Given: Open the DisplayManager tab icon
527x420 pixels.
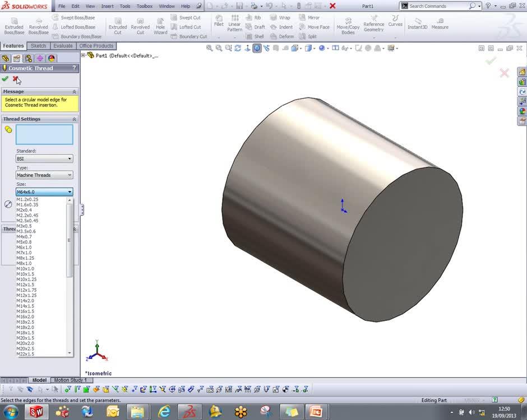Looking at the screenshot, I should tap(51, 58).
